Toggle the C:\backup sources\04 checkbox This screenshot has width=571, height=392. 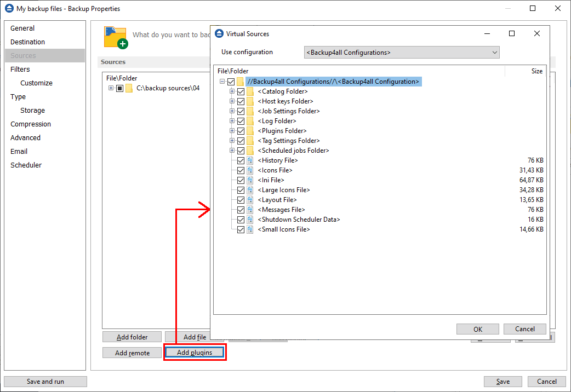click(120, 88)
